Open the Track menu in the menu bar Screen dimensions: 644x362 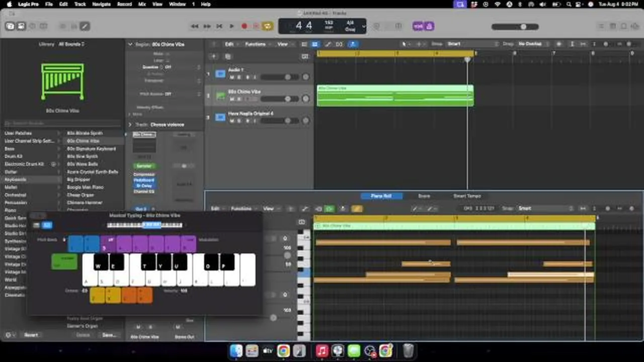[x=80, y=4]
